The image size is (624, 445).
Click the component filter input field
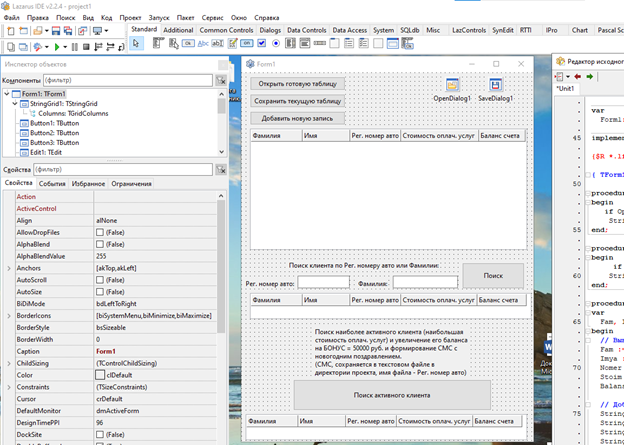point(126,79)
